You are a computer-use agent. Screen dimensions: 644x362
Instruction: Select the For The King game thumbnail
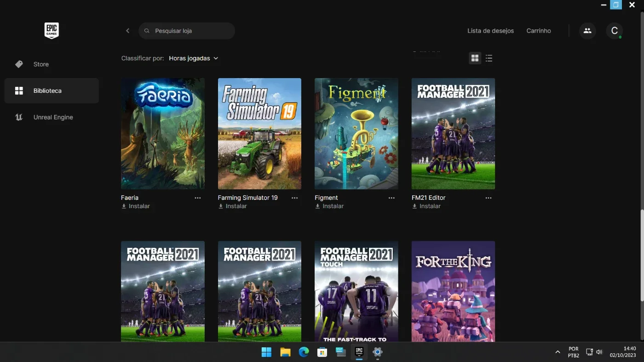point(453,291)
